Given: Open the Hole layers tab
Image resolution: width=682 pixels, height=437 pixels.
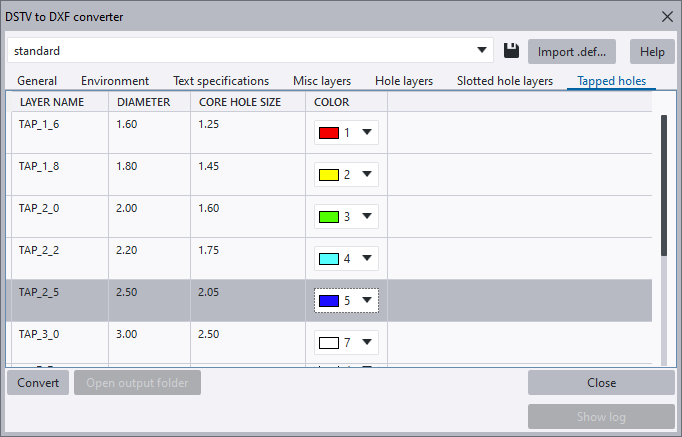Looking at the screenshot, I should click(404, 81).
